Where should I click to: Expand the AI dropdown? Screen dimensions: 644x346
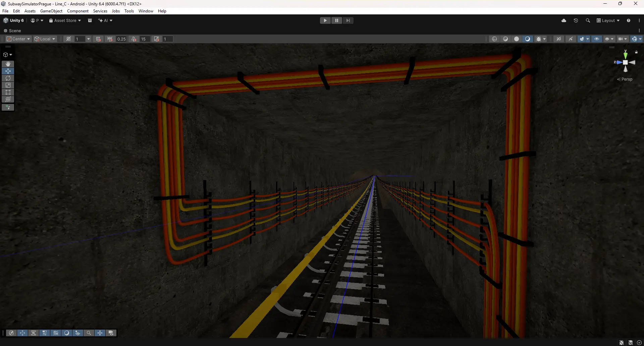(105, 20)
